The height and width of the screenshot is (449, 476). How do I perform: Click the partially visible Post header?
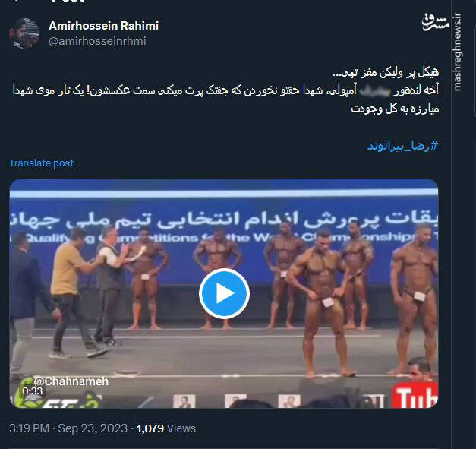[x=68, y=2]
